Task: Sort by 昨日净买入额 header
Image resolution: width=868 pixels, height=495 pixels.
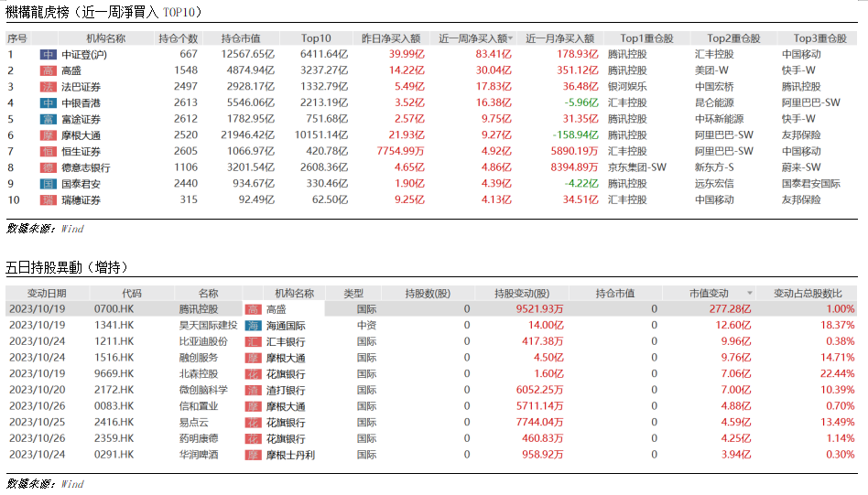Action: 391,38
